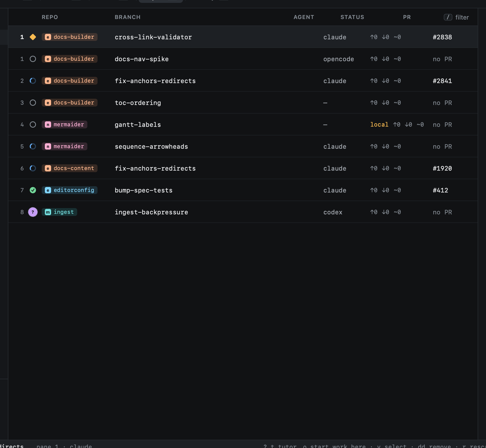Select the toc-ordering branch name
Viewport: 486px width, 448px height.
[x=138, y=103]
